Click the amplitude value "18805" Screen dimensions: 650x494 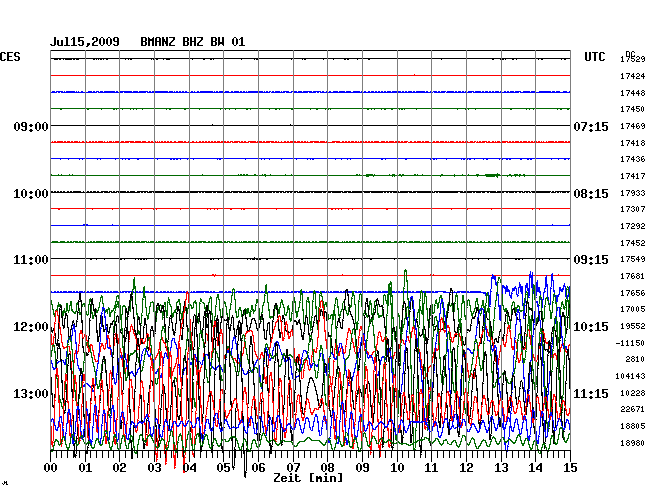point(633,426)
